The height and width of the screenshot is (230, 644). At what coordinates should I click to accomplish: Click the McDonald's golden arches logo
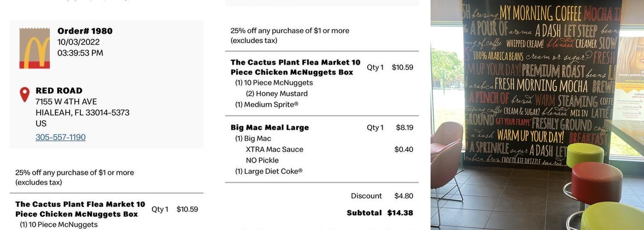[x=34, y=48]
